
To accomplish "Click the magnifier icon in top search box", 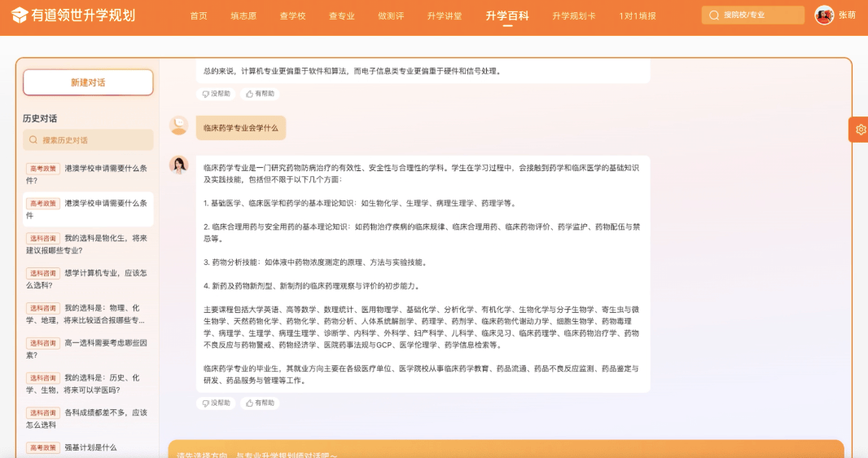I will pos(714,15).
